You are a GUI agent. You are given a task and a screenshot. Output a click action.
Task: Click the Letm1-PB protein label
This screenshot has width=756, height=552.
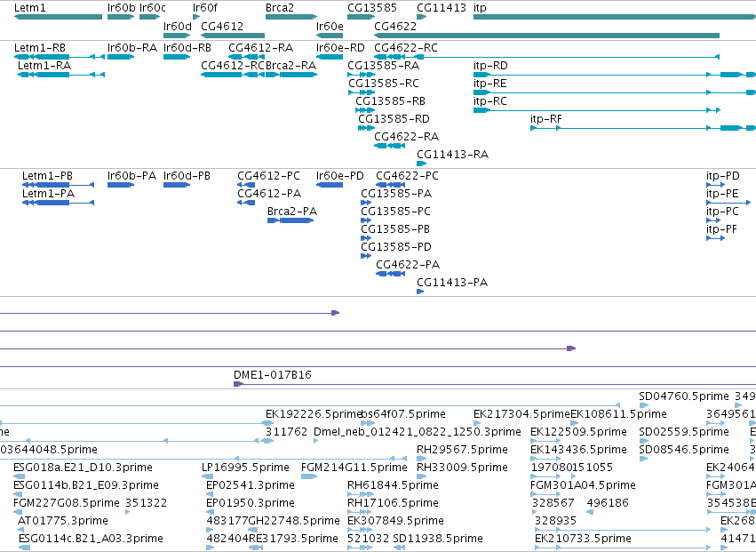tap(47, 176)
